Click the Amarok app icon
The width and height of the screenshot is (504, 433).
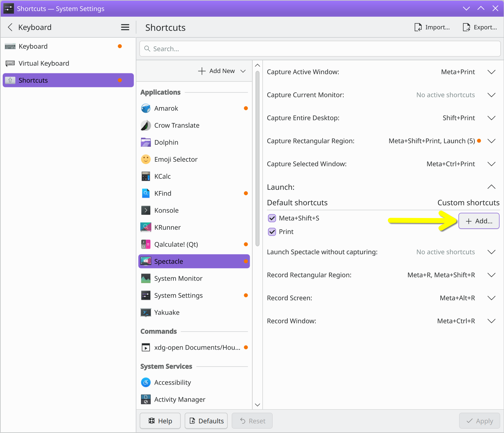pyautogui.click(x=146, y=108)
